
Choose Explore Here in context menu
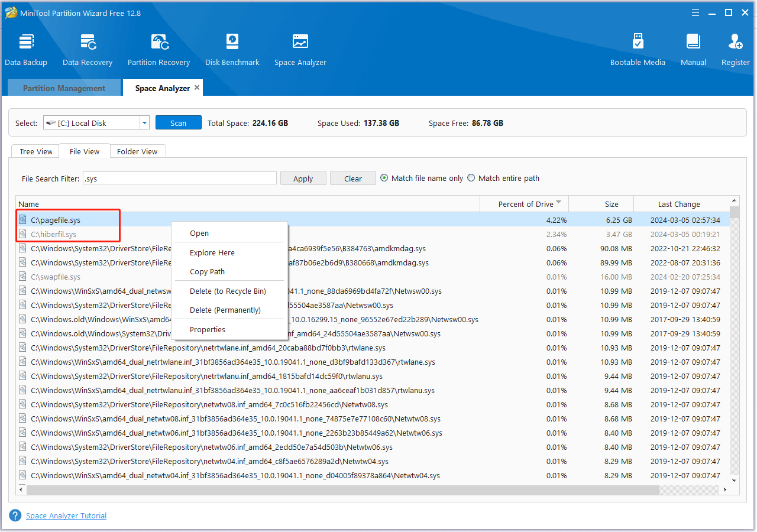click(229, 252)
